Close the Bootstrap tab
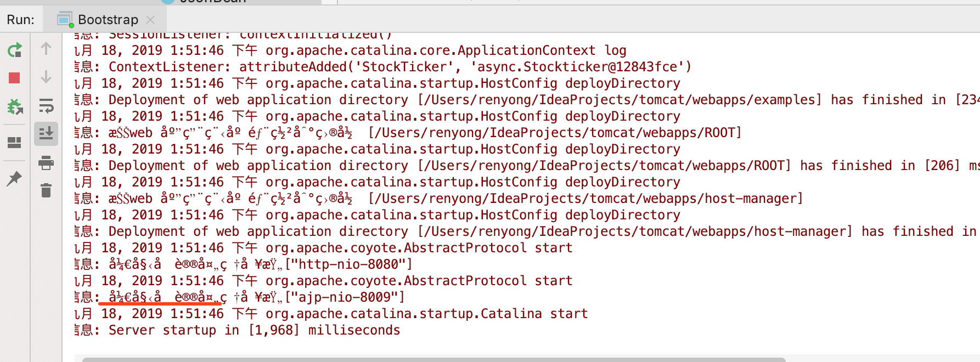Viewport: 980px width, 362px height. pos(150,20)
